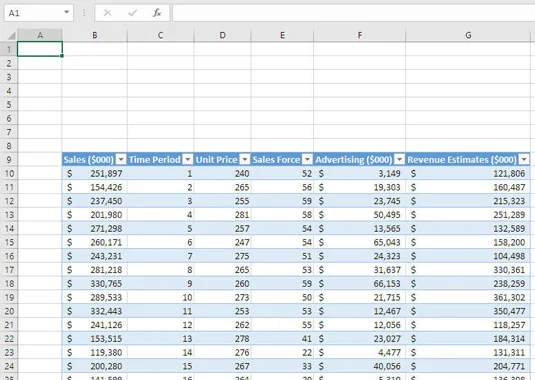The height and width of the screenshot is (380, 535).
Task: Open the Sales Force filter dropdown
Action: (x=307, y=159)
